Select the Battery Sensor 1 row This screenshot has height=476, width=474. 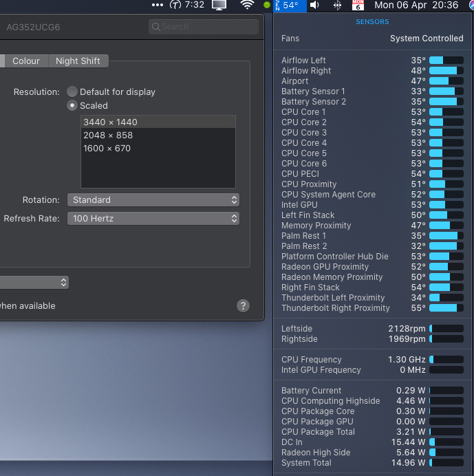tap(372, 91)
